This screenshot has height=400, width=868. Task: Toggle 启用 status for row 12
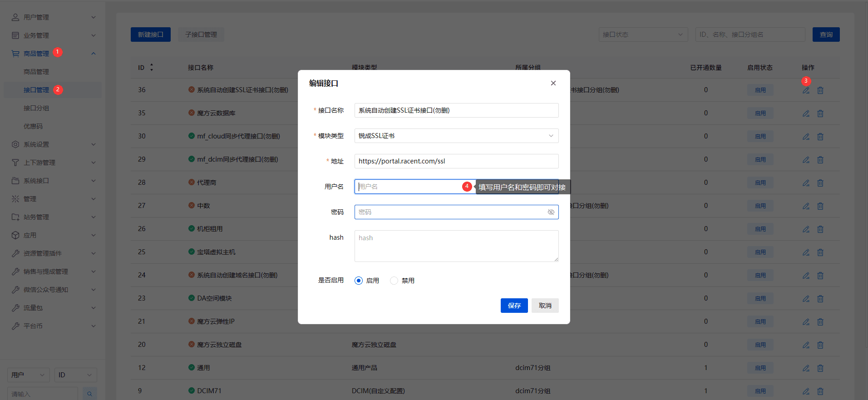tap(760, 368)
